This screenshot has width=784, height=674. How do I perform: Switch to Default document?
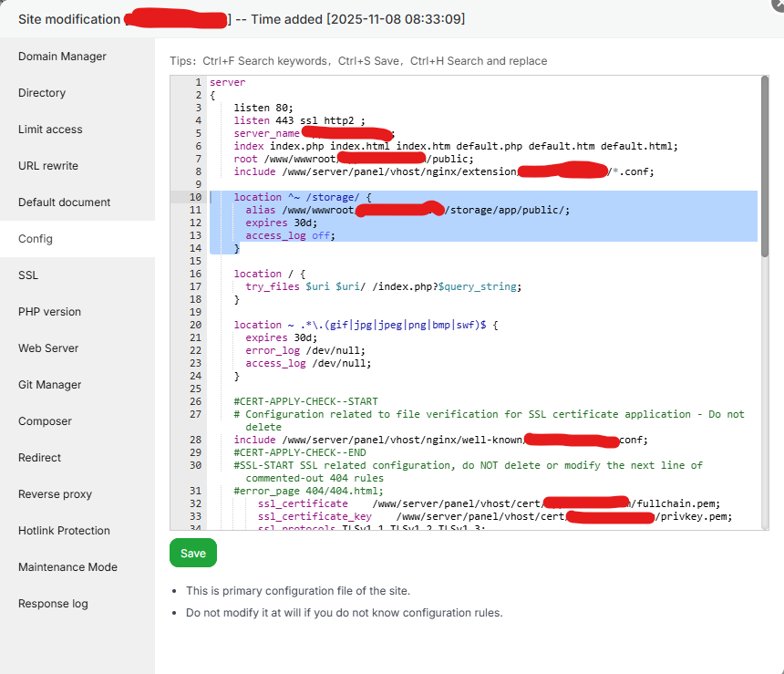click(x=64, y=202)
